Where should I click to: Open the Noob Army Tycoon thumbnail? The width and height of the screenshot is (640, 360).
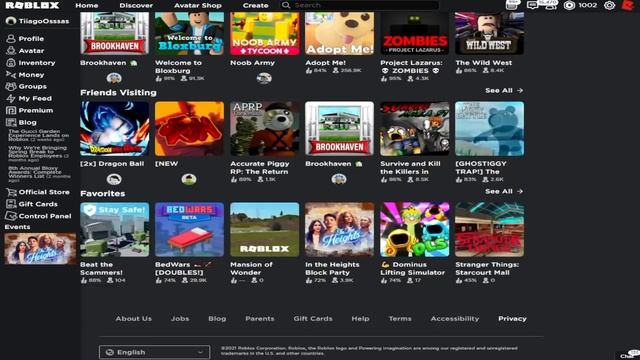[264, 33]
